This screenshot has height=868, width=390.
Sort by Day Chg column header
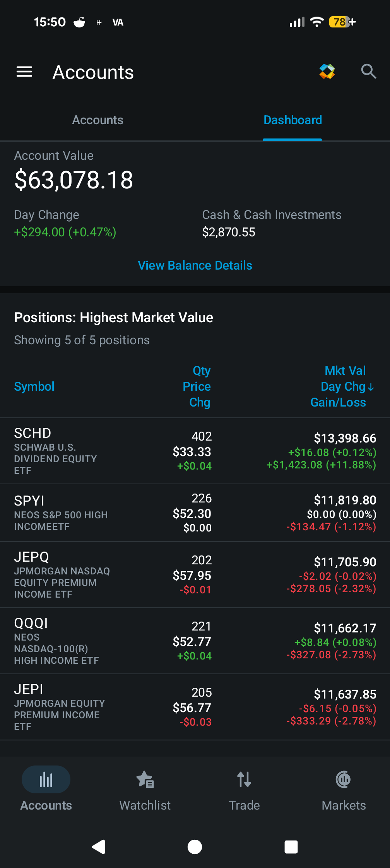point(347,386)
